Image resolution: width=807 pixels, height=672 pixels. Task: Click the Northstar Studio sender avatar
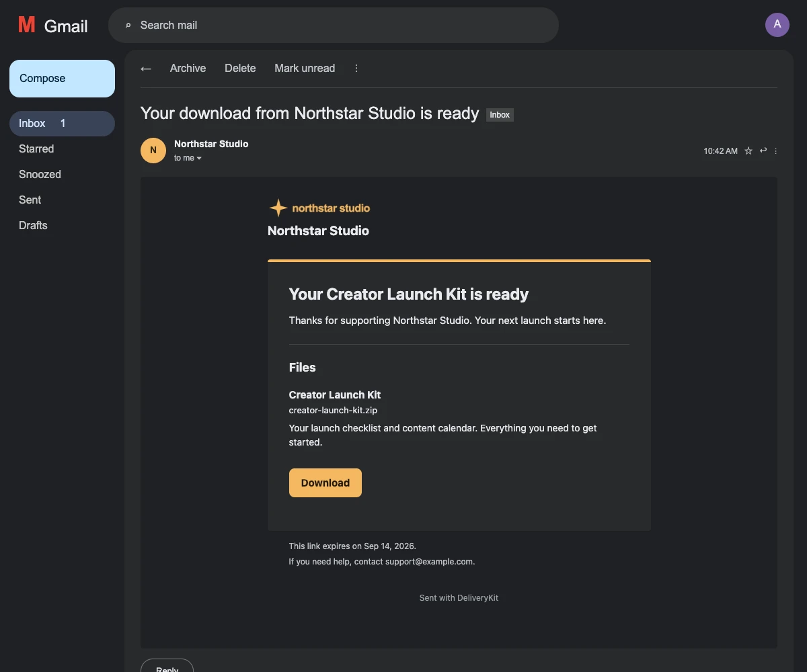(153, 151)
